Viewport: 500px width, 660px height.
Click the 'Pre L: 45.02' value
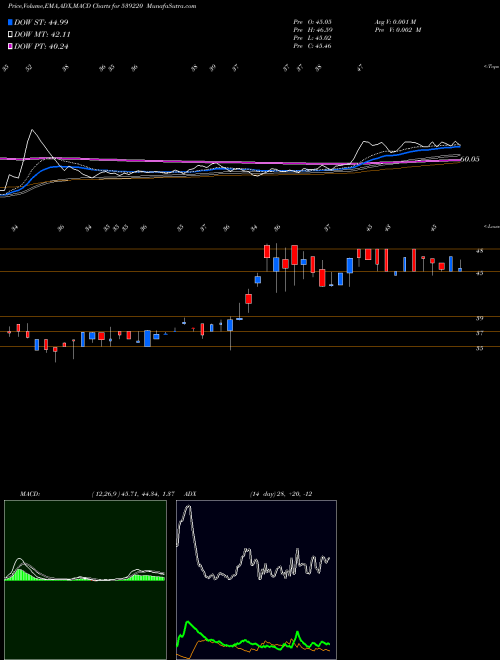[x=312, y=38]
